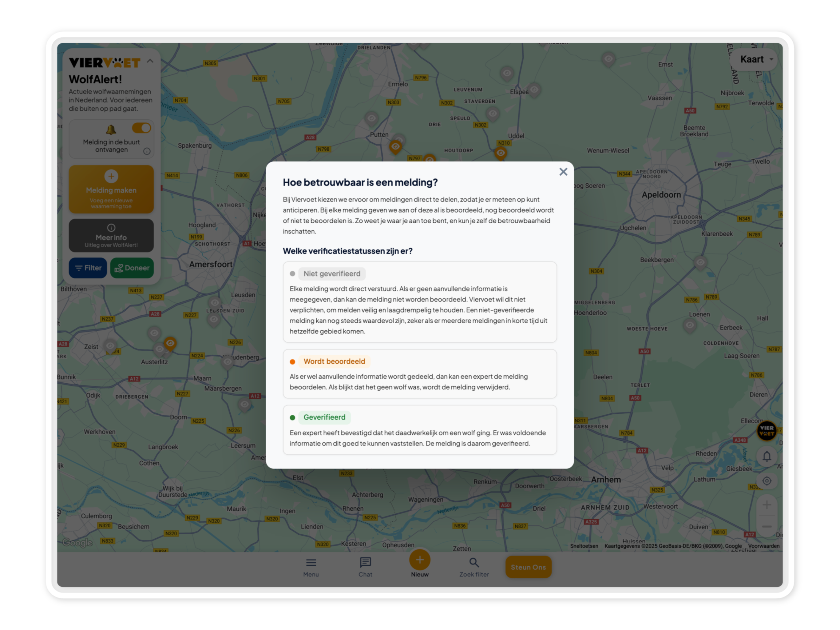The width and height of the screenshot is (840, 630).
Task: Click gray sighting marker west of Putten
Action: pos(371,118)
